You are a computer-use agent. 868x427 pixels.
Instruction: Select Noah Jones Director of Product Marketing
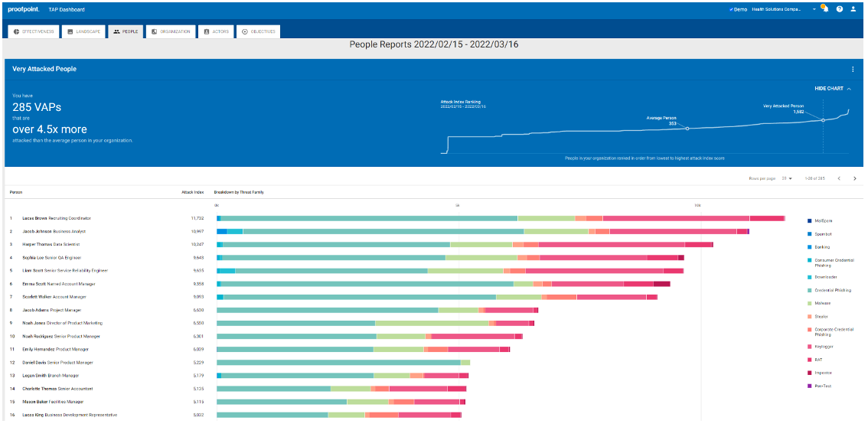pyautogui.click(x=62, y=323)
